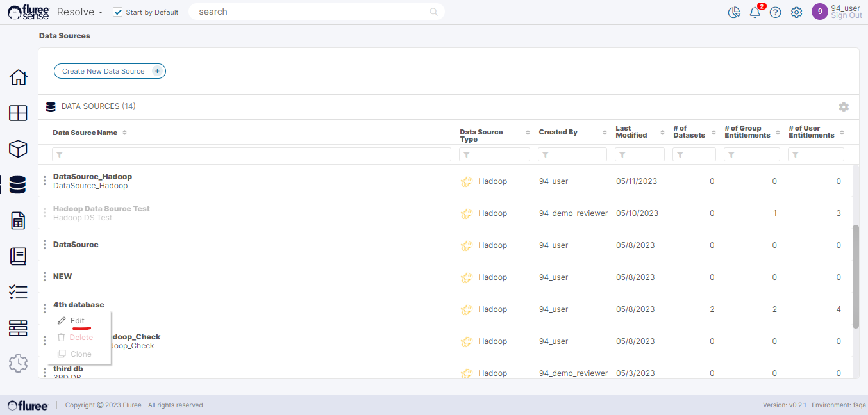Open the Resolve dropdown menu

pyautogui.click(x=79, y=12)
